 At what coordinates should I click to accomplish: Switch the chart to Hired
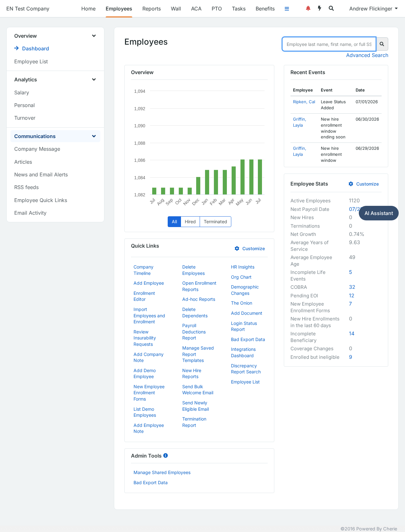(190, 222)
